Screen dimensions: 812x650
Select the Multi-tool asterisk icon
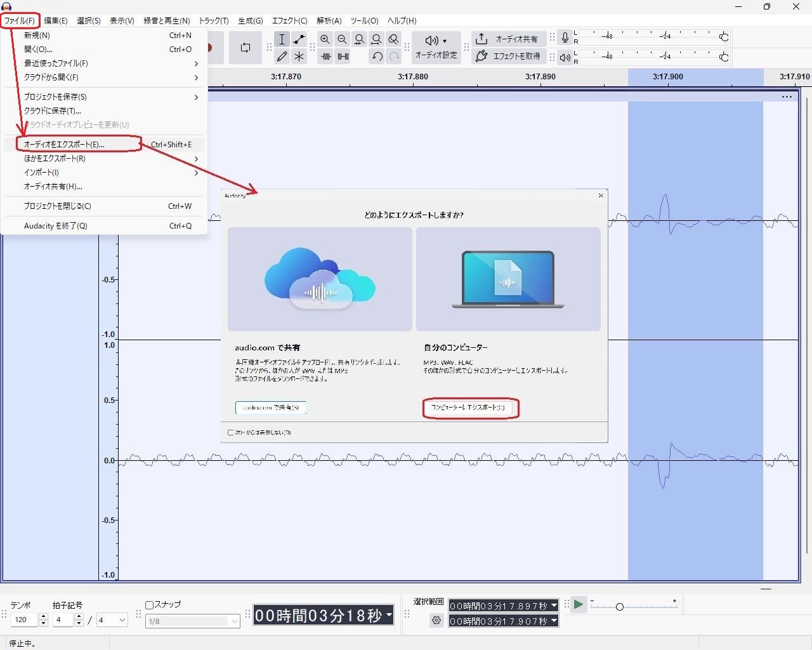(299, 56)
